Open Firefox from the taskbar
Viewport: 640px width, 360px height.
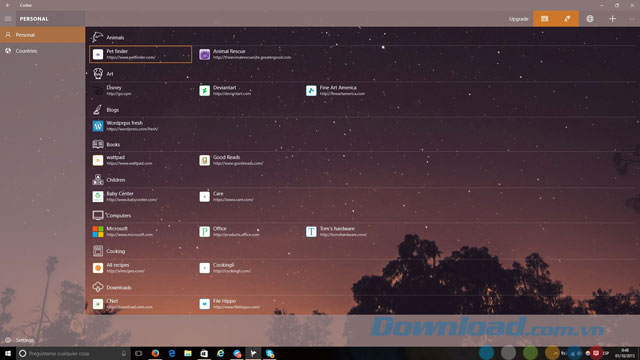[155, 353]
